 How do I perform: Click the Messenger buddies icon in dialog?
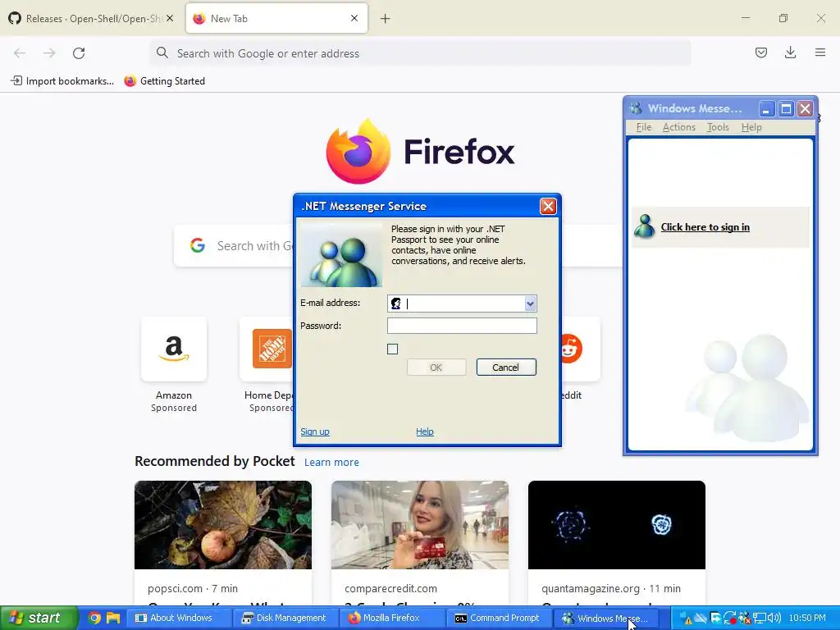click(341, 256)
